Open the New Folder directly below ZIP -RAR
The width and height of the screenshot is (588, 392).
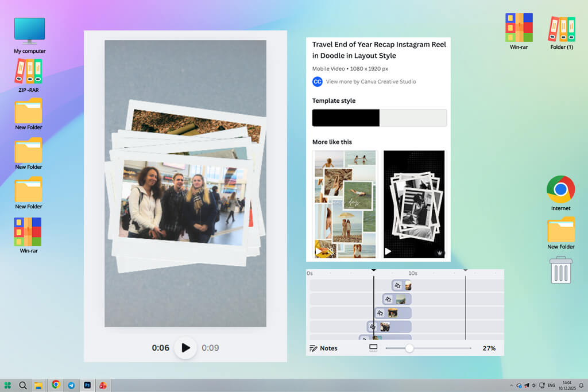pos(29,114)
